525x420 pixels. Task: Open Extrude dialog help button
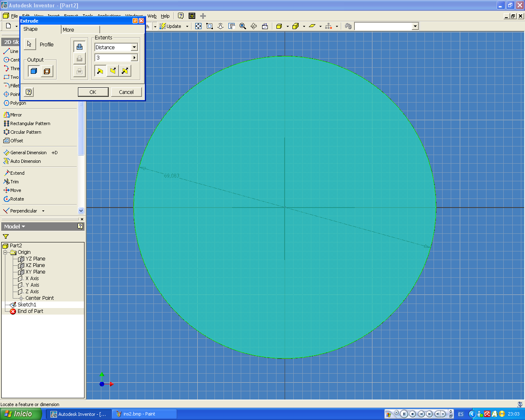click(29, 92)
